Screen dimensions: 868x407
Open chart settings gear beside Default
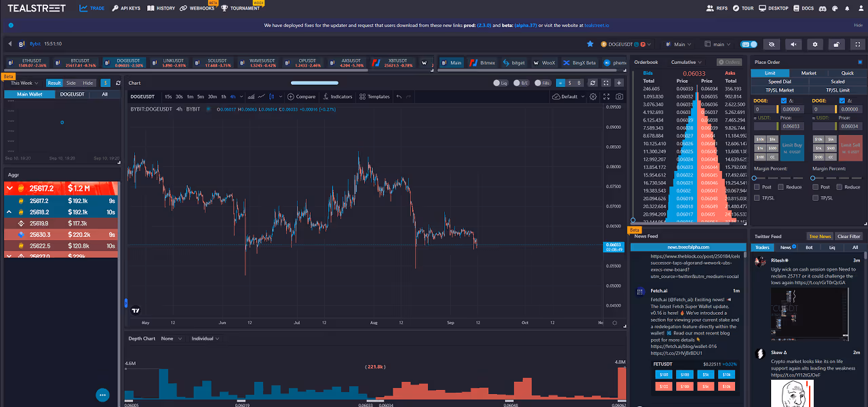[593, 96]
